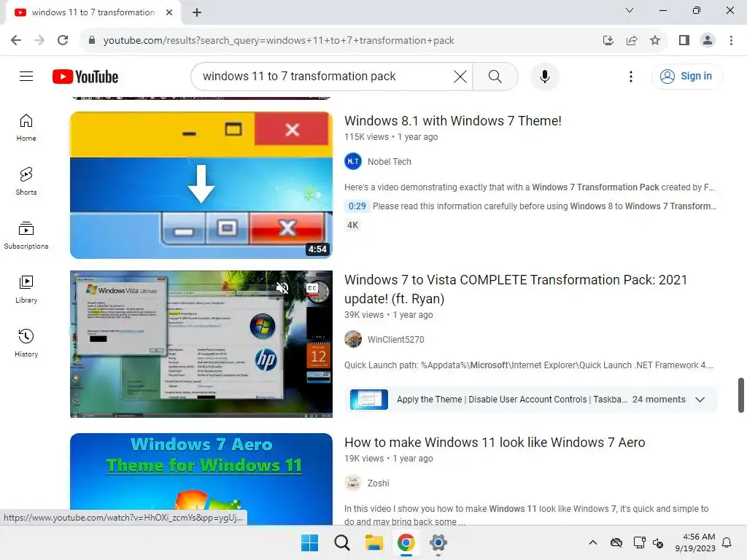This screenshot has width=747, height=560.
Task: Click the browser forward arrow
Action: coord(39,40)
